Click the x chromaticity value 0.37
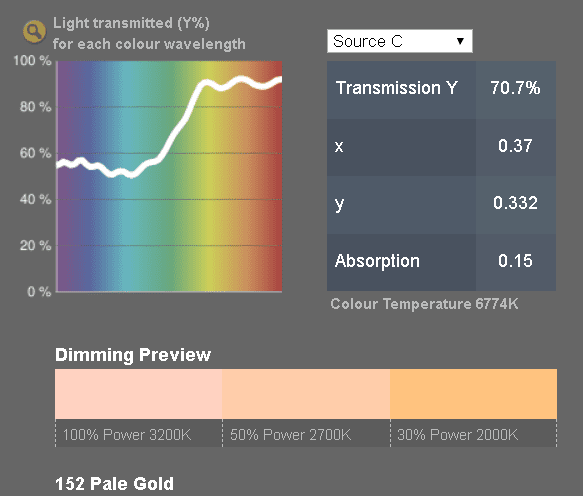583x496 pixels. (515, 146)
